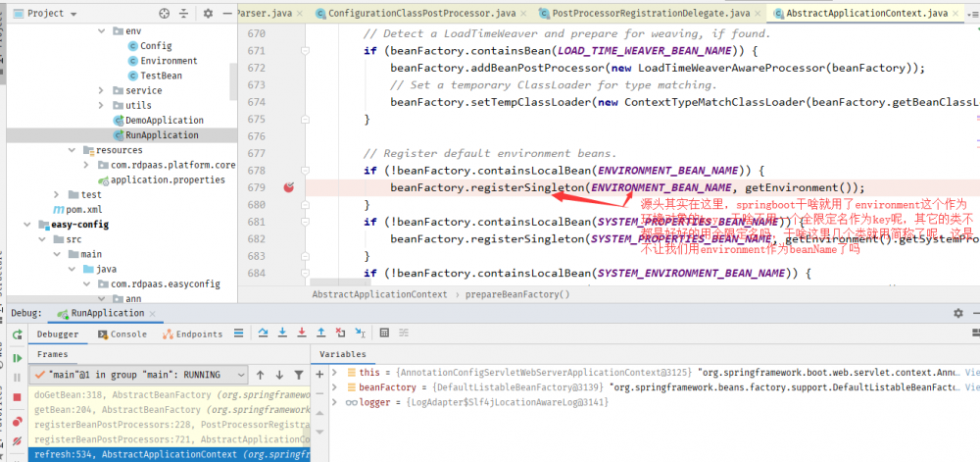Click the Step Out debugger icon
The height and width of the screenshot is (462, 980).
pyautogui.click(x=321, y=333)
